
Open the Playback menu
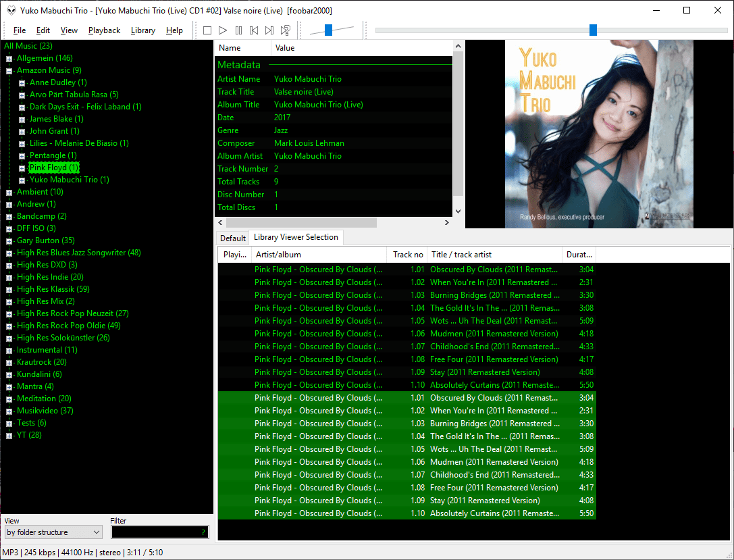tap(104, 30)
